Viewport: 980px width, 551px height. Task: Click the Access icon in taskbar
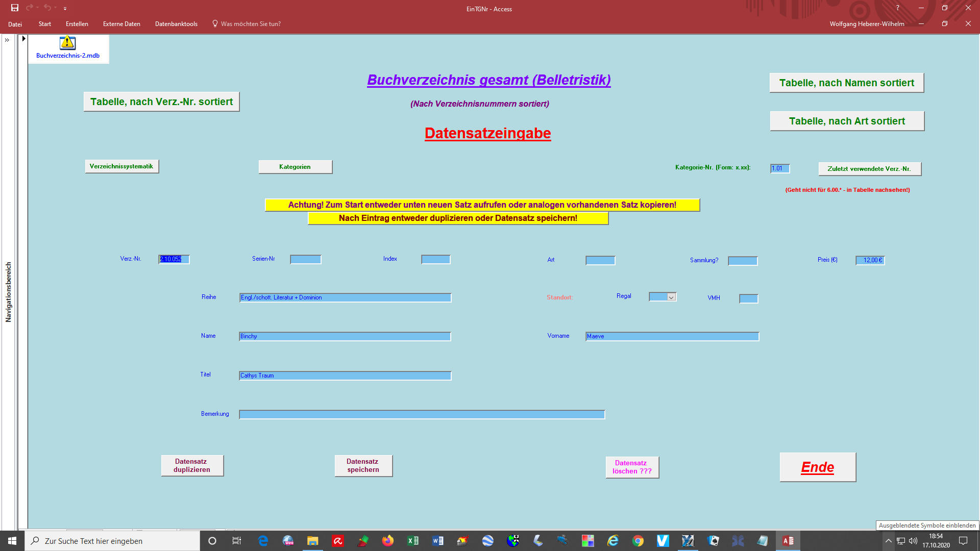coord(788,541)
